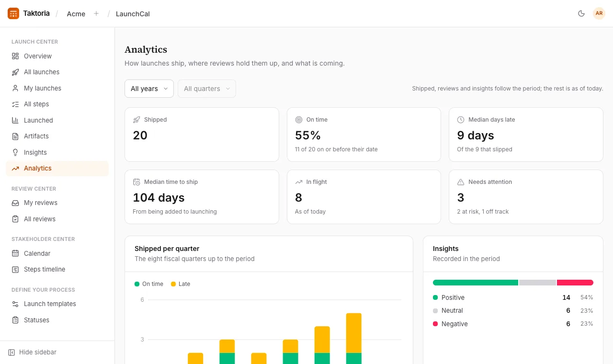Screen dimensions: 613x364
Task: Click the In flight value "8"
Action: (298, 197)
